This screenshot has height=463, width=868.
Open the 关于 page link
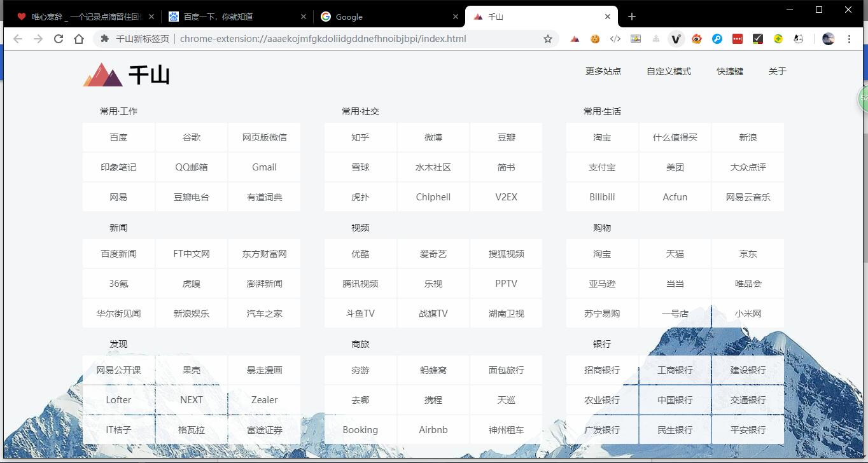click(778, 71)
